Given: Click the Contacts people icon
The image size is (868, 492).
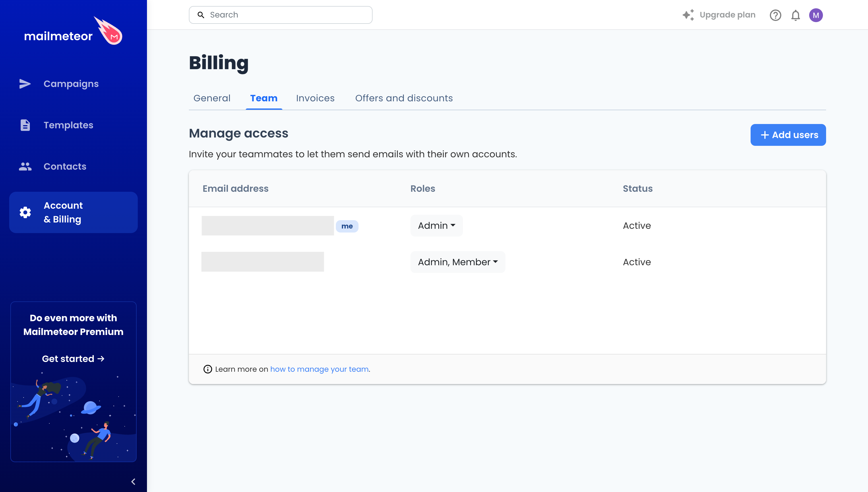Looking at the screenshot, I should pyautogui.click(x=25, y=166).
